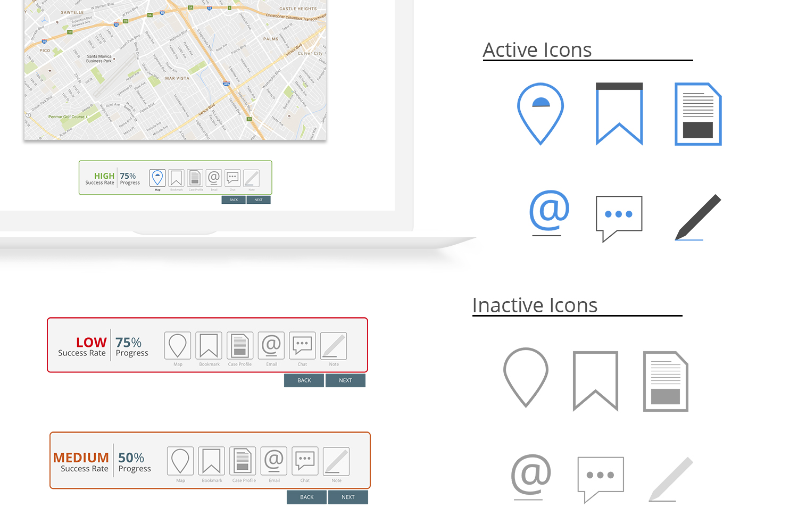
Task: Click the active dark Note pencil icon
Action: 698,217
